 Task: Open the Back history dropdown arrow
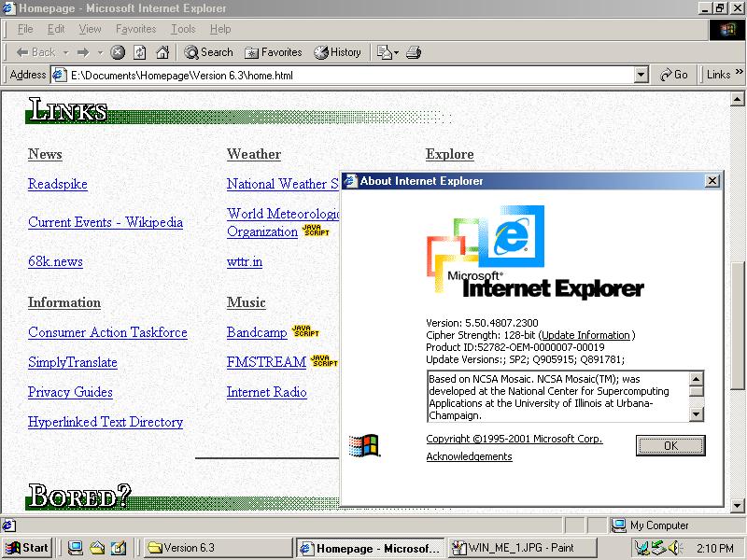pyautogui.click(x=66, y=53)
